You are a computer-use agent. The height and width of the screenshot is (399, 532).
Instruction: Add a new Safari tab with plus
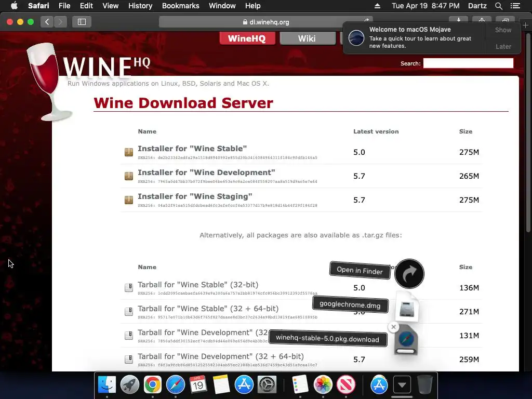tap(525, 25)
